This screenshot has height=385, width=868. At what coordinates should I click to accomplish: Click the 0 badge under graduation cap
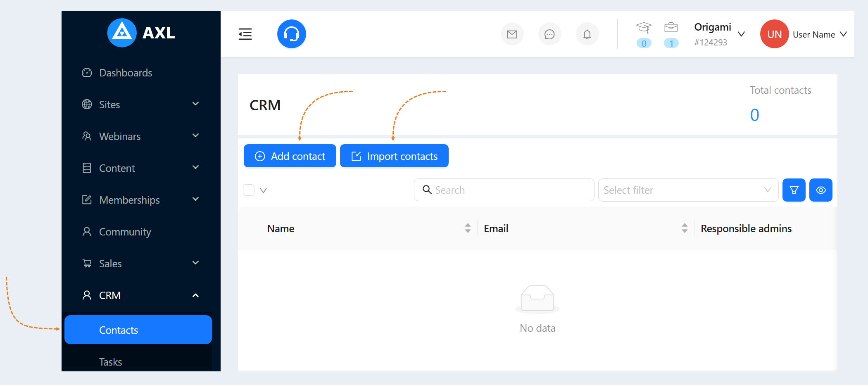pos(644,43)
